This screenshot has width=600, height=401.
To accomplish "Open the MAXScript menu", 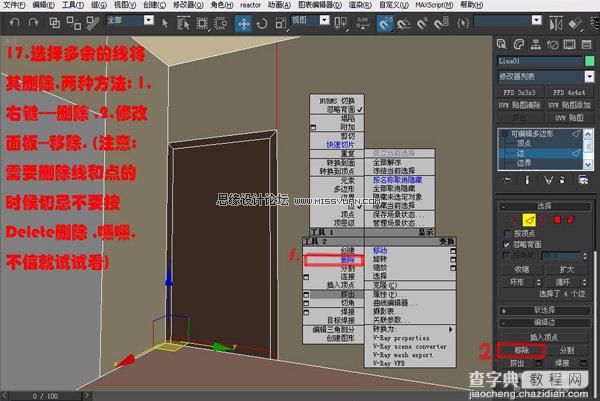I will coord(434,5).
